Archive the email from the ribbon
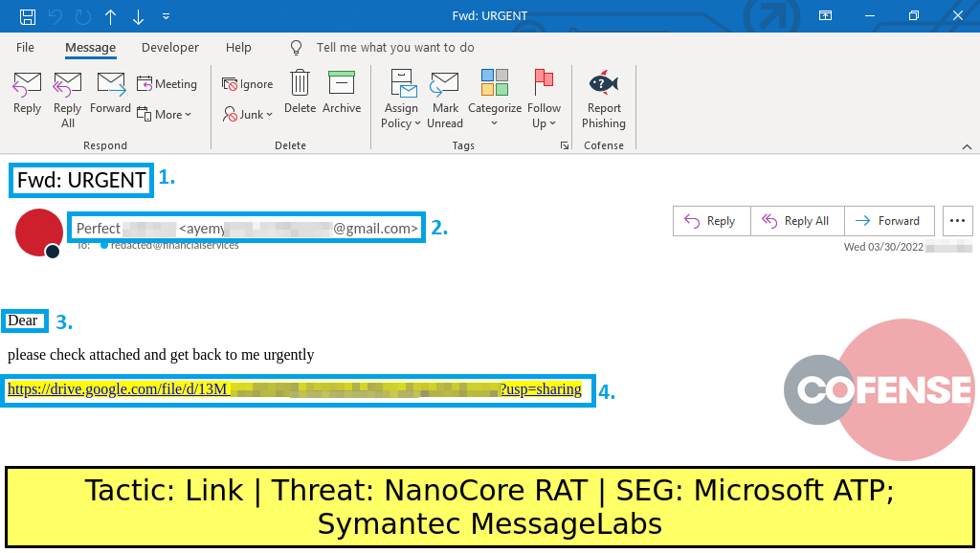Screen dimensions: 980x553 342,93
